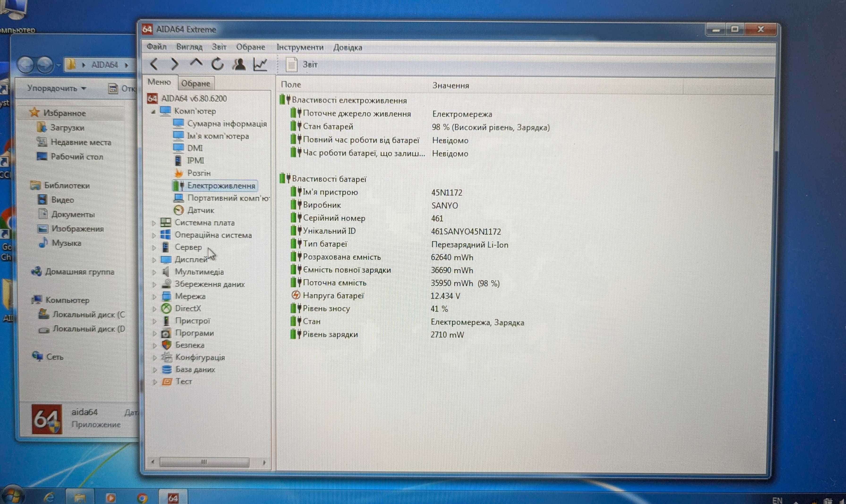Expand the Збереження даних node
Viewport: 846px width, 504px height.
pos(154,285)
